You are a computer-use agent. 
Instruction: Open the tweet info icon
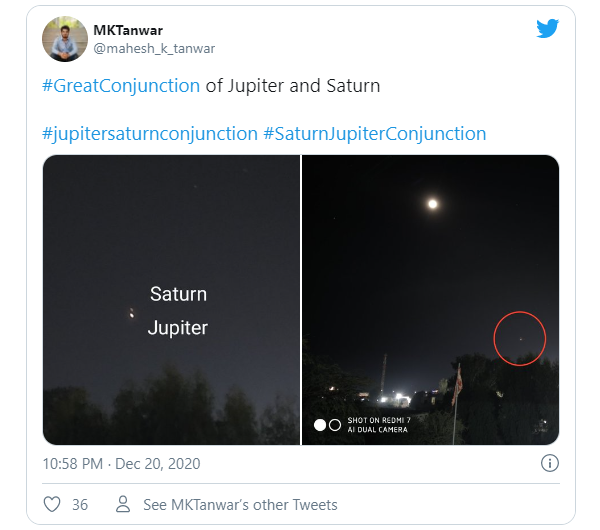[x=549, y=463]
